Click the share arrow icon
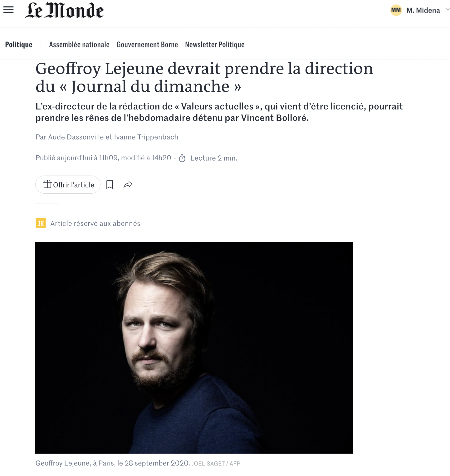The height and width of the screenshot is (476, 450). pos(128,185)
